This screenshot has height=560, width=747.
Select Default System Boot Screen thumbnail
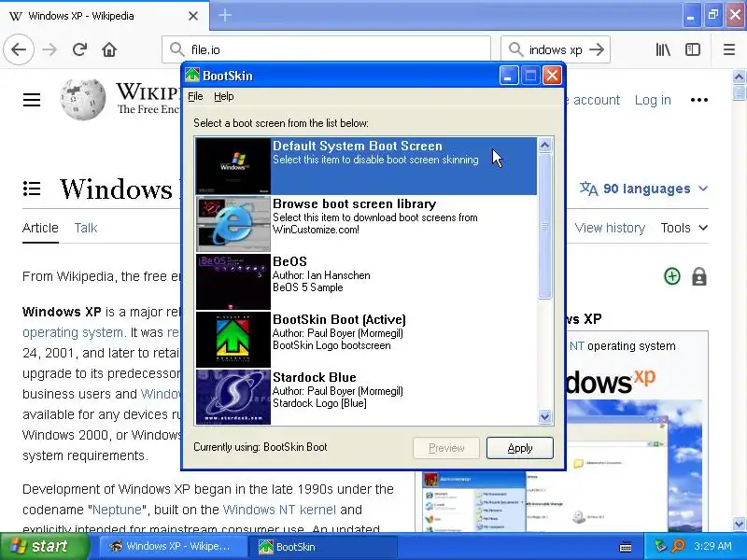pos(233,166)
